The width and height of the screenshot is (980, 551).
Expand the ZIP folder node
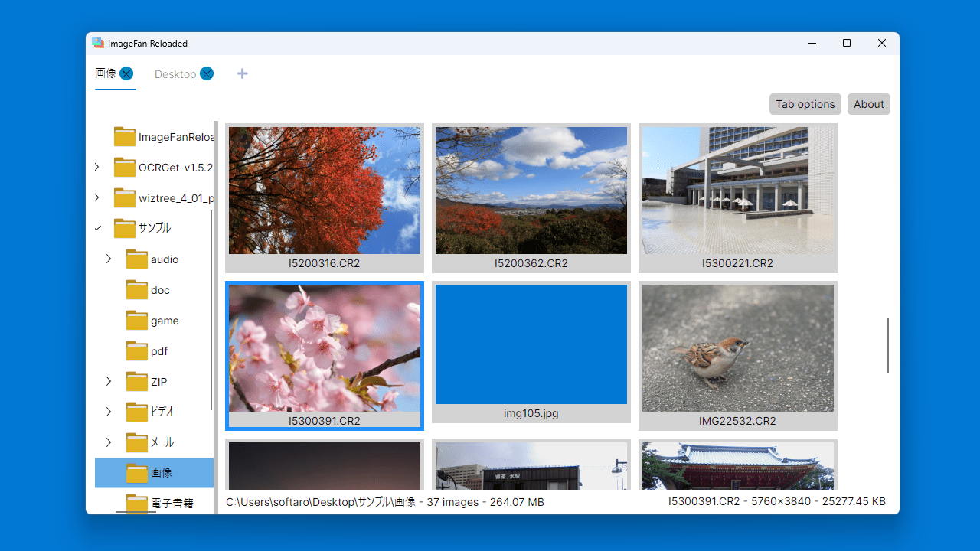[109, 381]
